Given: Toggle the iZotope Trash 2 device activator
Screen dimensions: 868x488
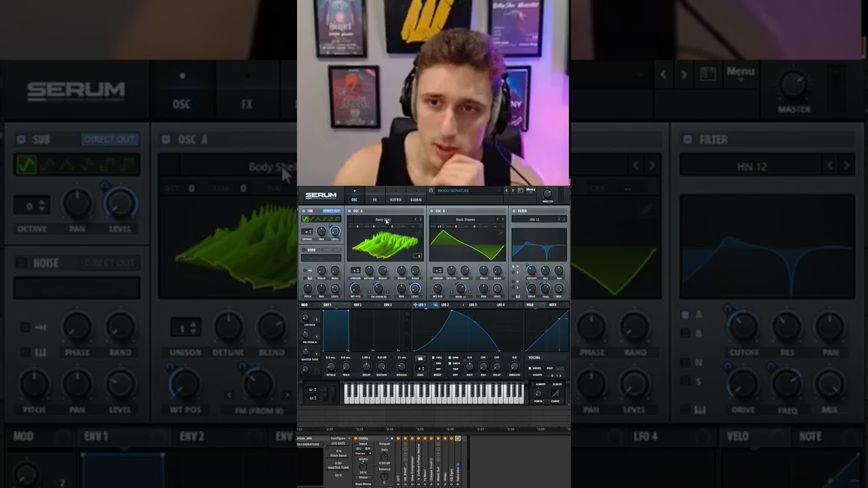Looking at the screenshot, I should click(431, 439).
